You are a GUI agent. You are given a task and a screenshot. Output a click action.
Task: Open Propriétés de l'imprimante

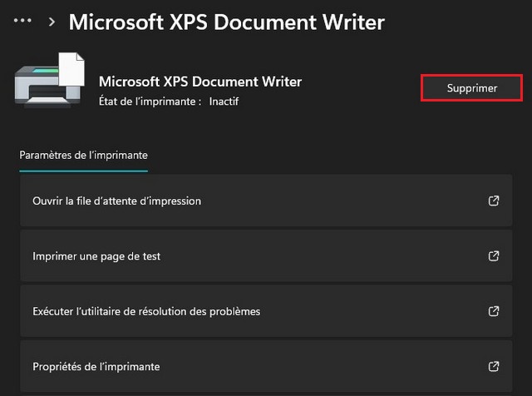pos(266,366)
